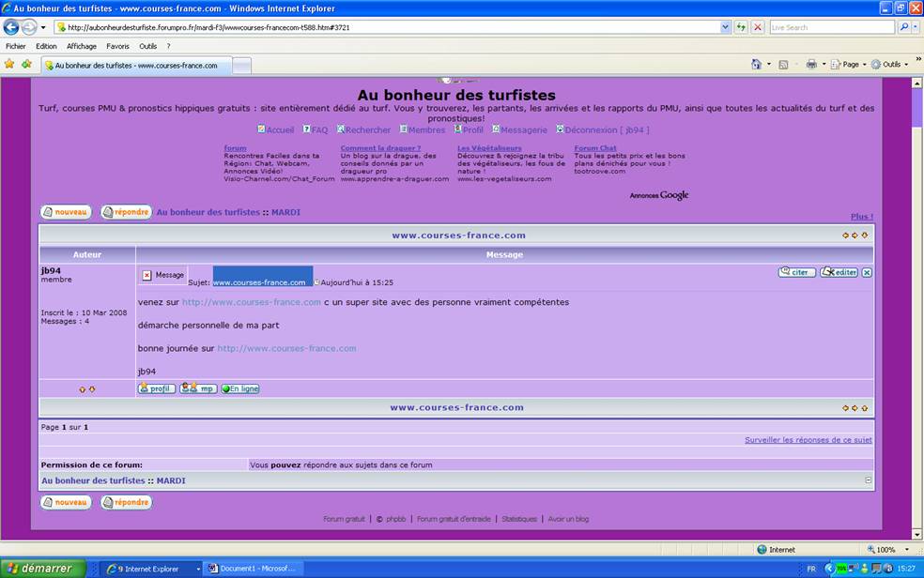Screen dimensions: 924x578
Task: Show hidden tray icons with the chevron
Action: [x=828, y=568]
